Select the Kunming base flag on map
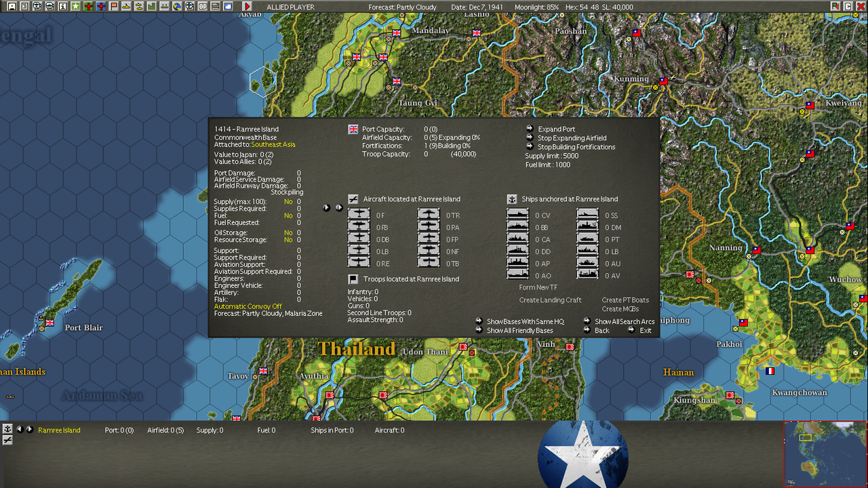 tap(663, 81)
